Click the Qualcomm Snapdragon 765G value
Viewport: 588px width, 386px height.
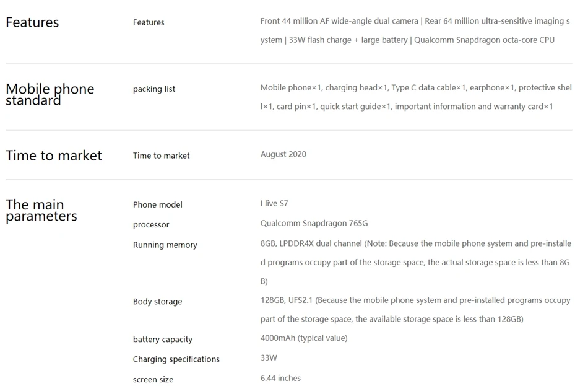[314, 223]
